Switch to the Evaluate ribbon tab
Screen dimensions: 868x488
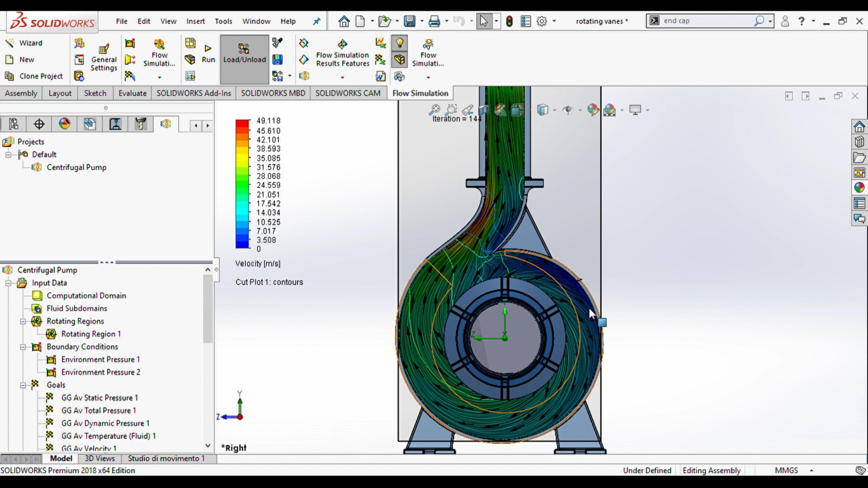click(132, 93)
